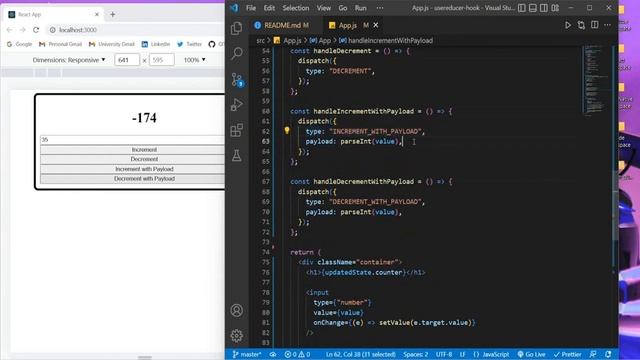Publish changes with cloud sync icon
The height and width of the screenshot is (360, 640).
(273, 354)
